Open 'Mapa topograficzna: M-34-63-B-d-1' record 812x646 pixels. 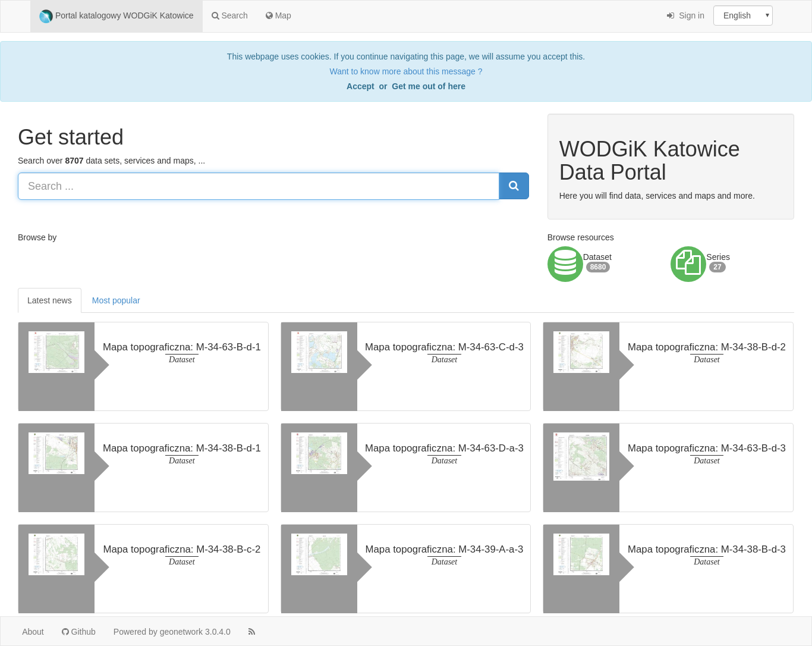pos(182,347)
